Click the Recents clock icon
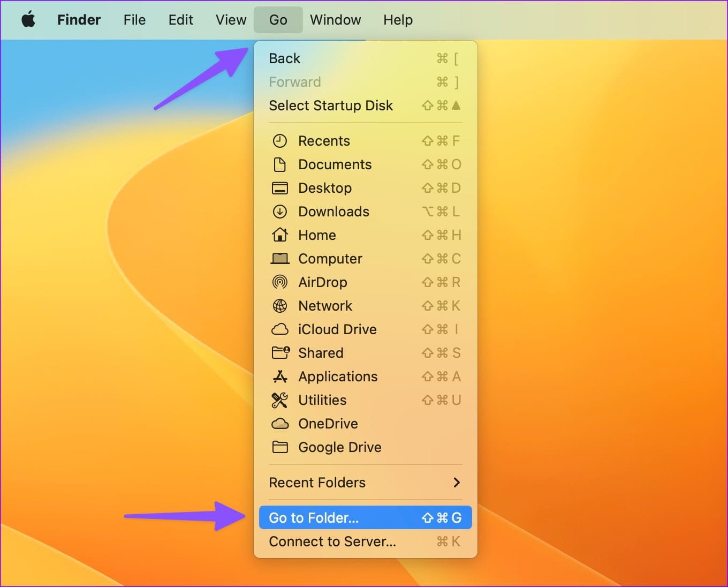This screenshot has width=728, height=587. (x=279, y=141)
